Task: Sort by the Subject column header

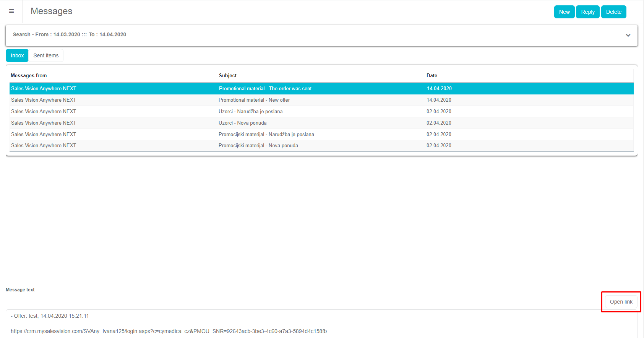Action: coord(228,76)
